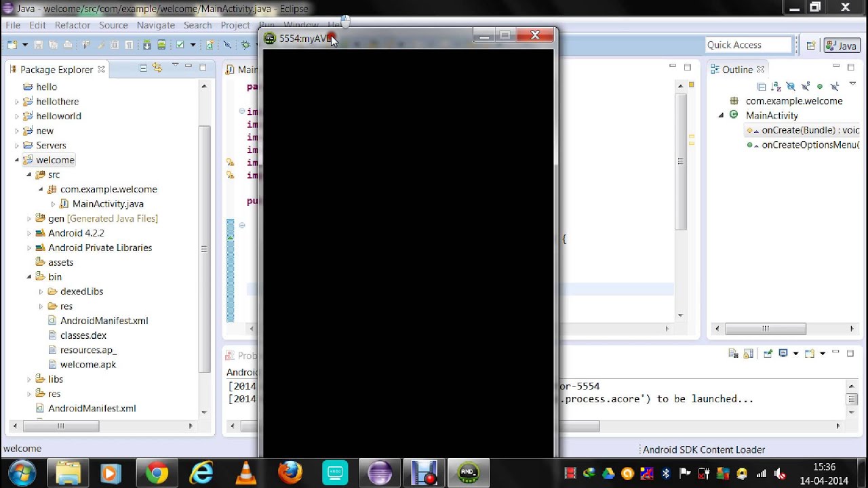Click the Debug bug icon in toolbar
Image resolution: width=868 pixels, height=488 pixels.
245,45
